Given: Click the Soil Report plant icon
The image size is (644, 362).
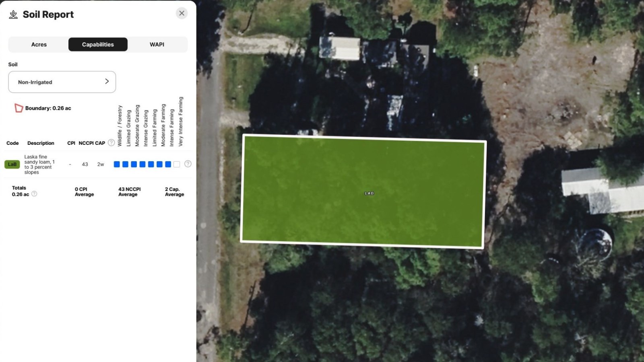Looking at the screenshot, I should point(13,14).
